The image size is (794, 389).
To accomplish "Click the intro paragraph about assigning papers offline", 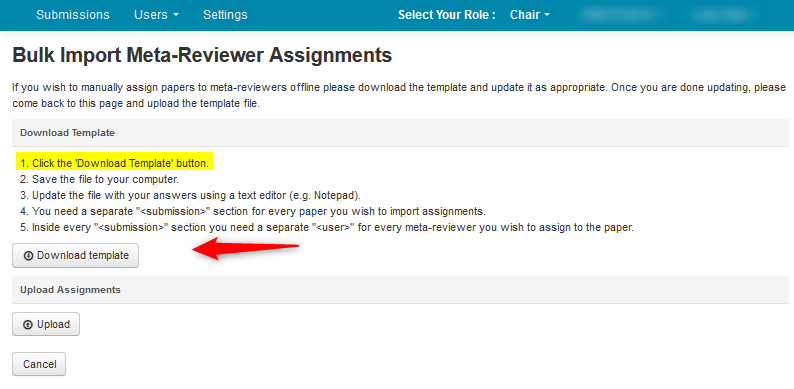I will (x=399, y=96).
